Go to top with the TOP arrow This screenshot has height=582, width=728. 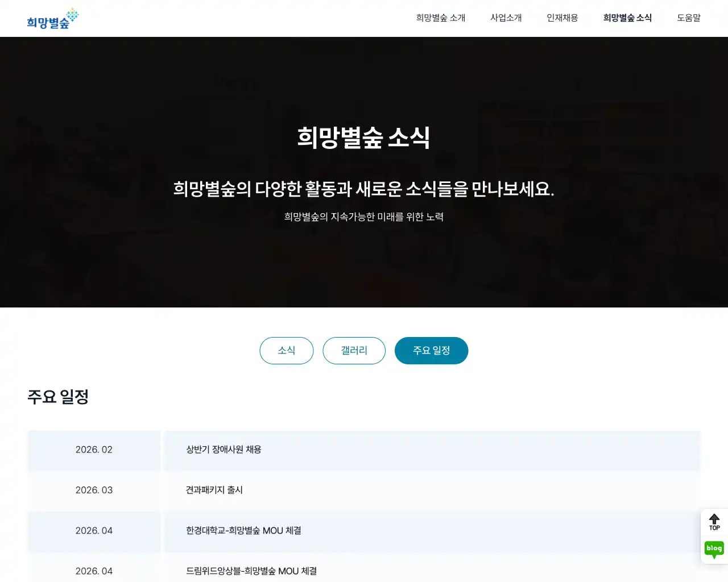coord(714,522)
